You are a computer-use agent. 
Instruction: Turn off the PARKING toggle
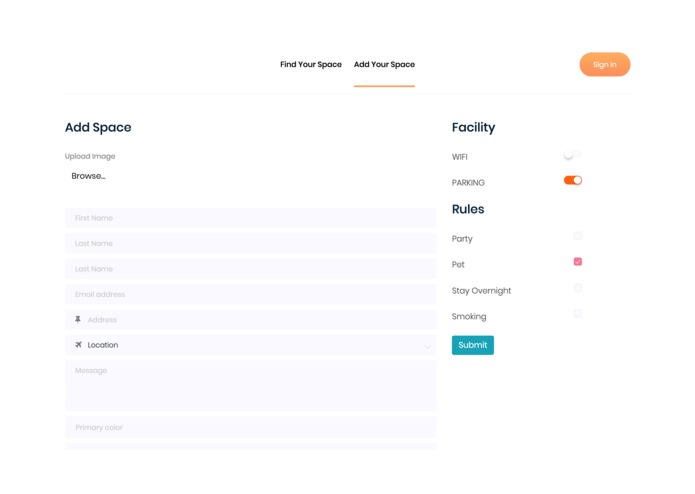coord(573,180)
